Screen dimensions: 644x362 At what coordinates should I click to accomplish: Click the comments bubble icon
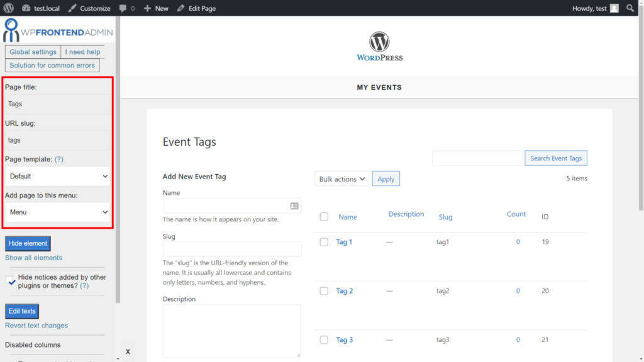122,8
